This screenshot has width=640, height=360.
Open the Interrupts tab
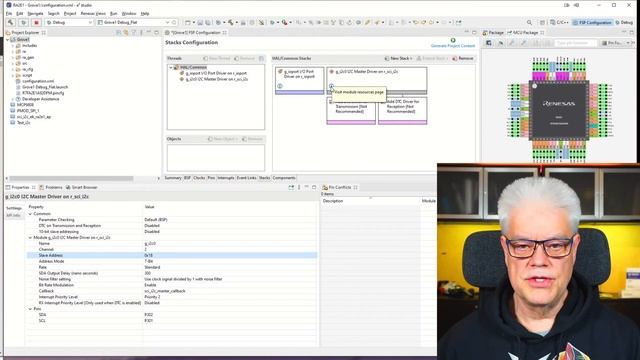click(x=226, y=178)
